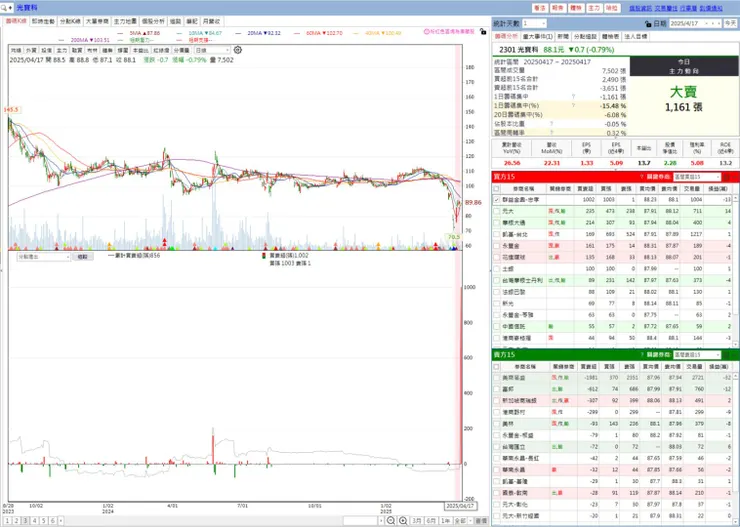This screenshot has height=527, width=740.
Task: Open the blank combo box left of zoom icons
Action: pyautogui.click(x=363, y=521)
